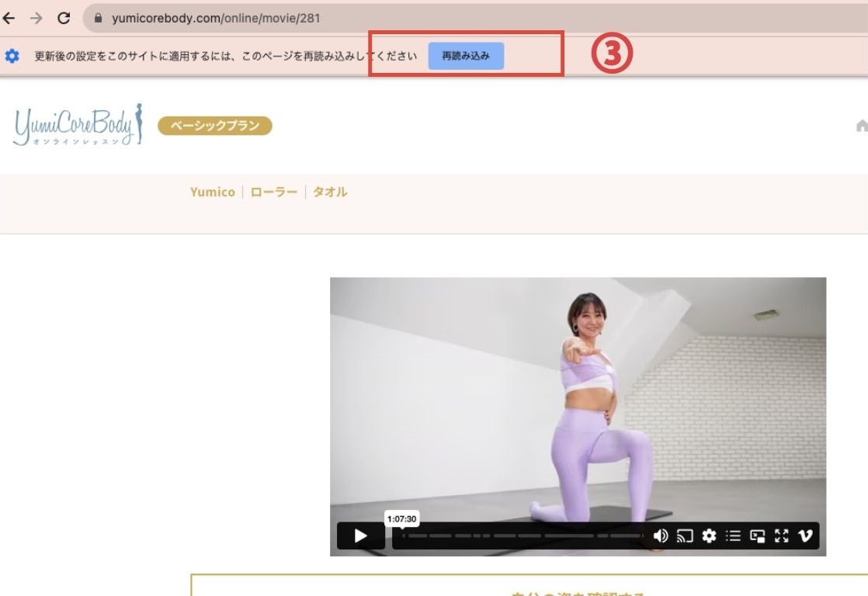Click the blue gear in the notification bar
Image resolution: width=868 pixels, height=596 pixels.
tap(12, 55)
